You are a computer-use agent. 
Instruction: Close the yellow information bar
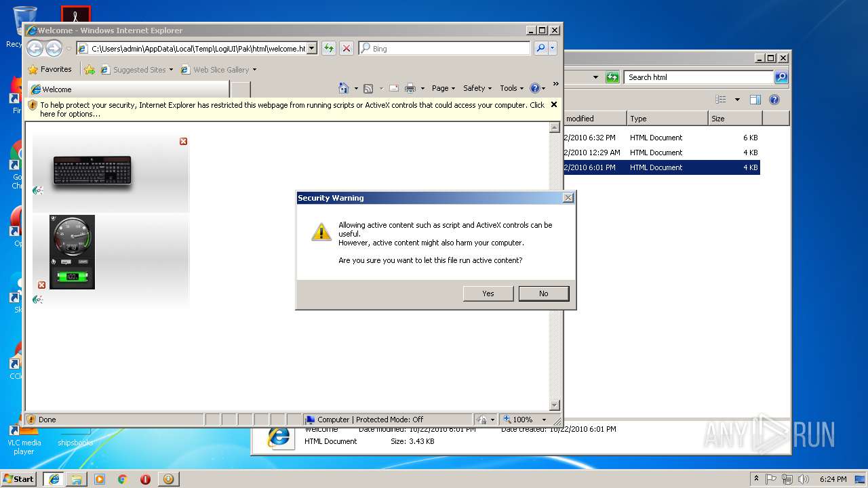pos(554,104)
